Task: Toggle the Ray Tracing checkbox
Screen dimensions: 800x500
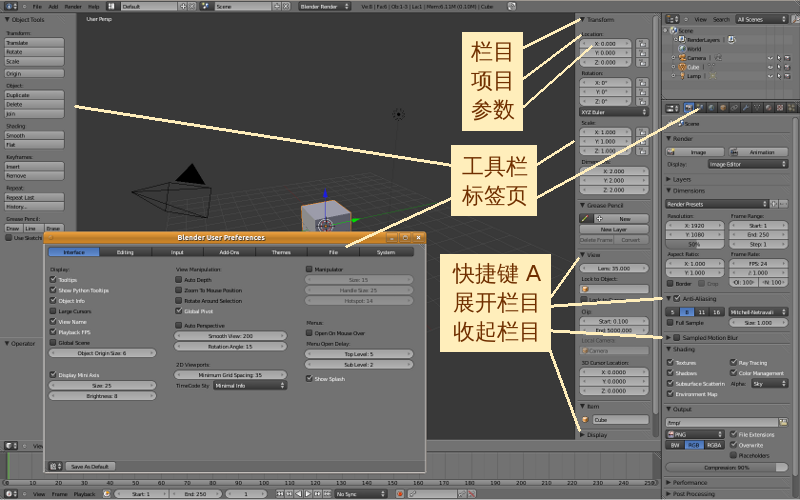Action: [733, 362]
